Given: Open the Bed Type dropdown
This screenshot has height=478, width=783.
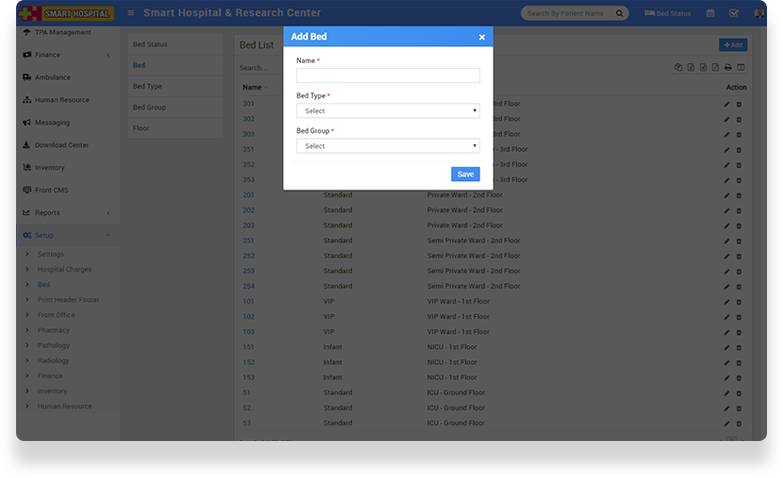Looking at the screenshot, I should 388,111.
